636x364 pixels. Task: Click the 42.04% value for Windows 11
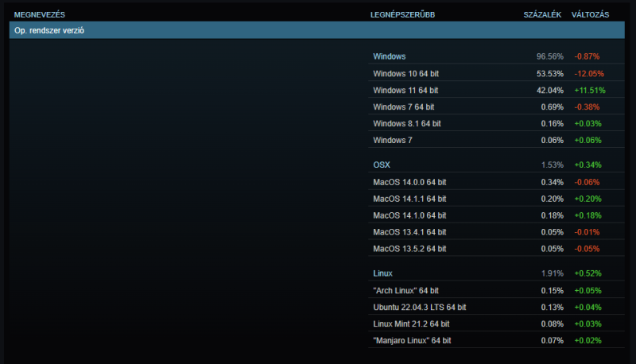click(549, 91)
